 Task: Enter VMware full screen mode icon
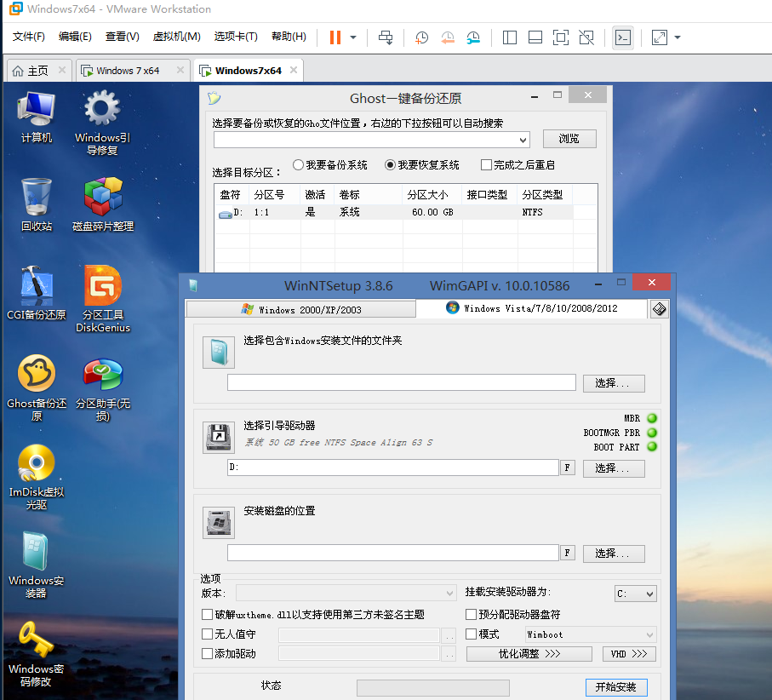coord(561,37)
